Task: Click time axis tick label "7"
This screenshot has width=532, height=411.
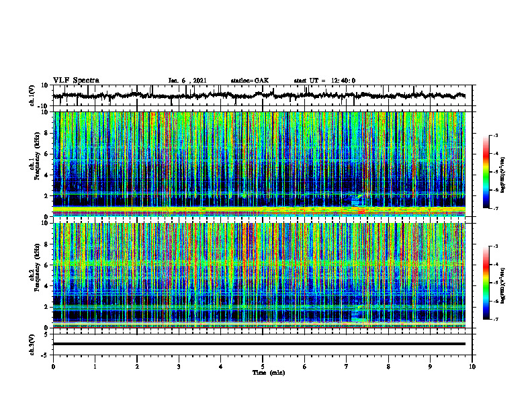Action: point(347,367)
